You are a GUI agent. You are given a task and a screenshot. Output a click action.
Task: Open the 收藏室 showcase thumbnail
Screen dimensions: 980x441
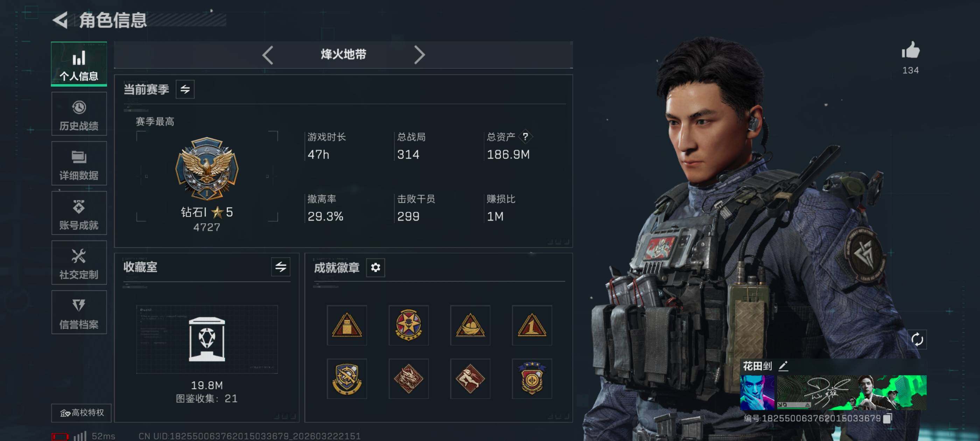(x=207, y=339)
